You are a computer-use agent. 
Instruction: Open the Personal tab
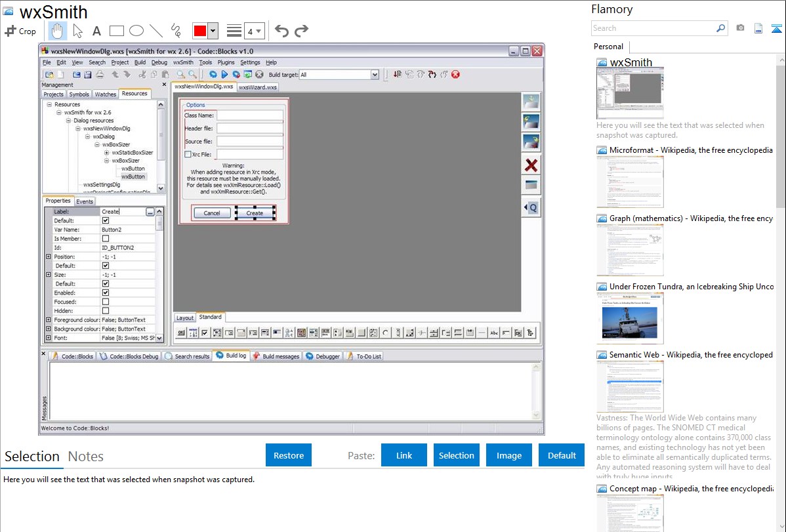coord(608,47)
